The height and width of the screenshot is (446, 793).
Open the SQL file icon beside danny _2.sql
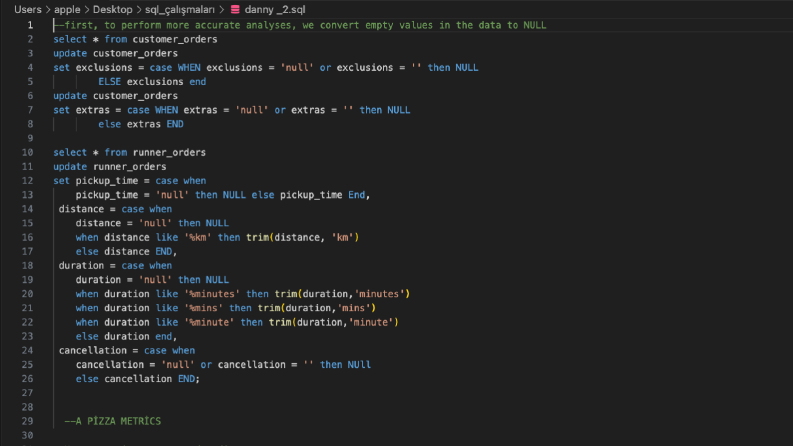click(x=235, y=10)
